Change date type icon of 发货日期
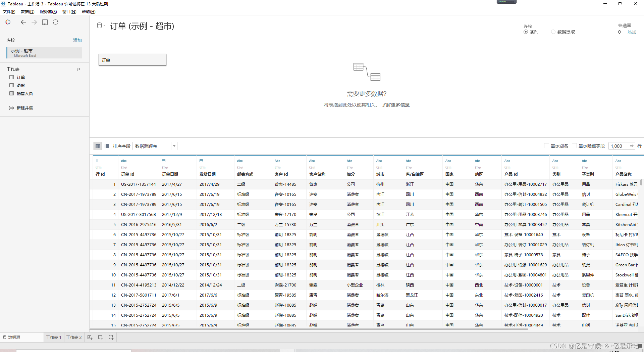The height and width of the screenshot is (352, 644). (x=201, y=161)
